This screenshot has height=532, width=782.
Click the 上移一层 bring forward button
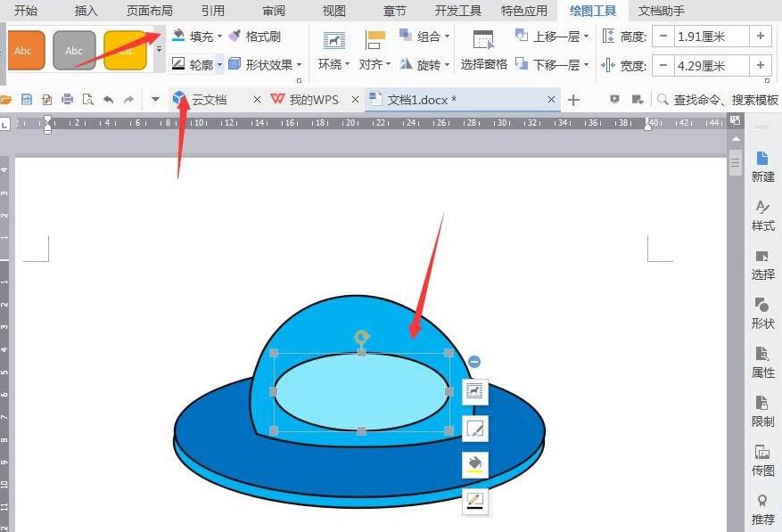548,37
